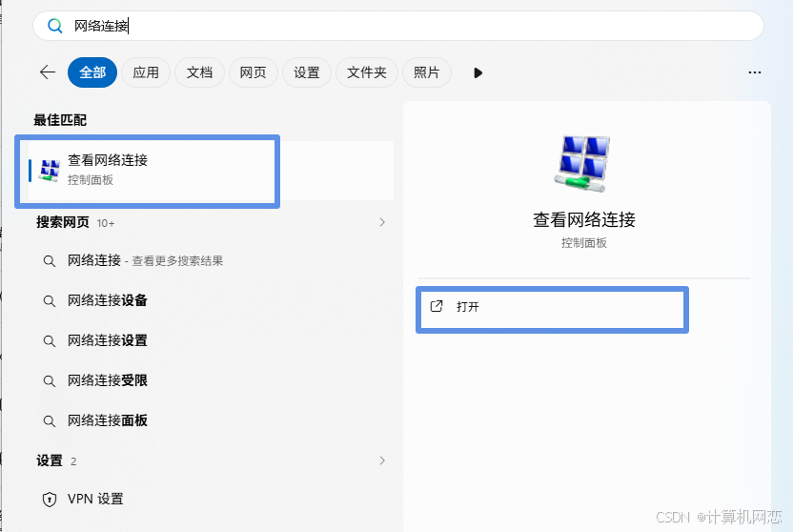Click search icon beside 网络连接设置
The image size is (793, 532).
coord(49,341)
